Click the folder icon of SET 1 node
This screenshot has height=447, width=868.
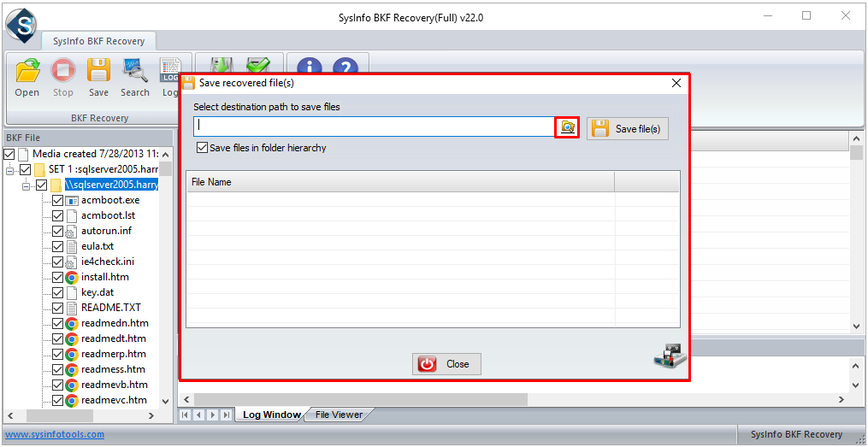click(x=39, y=169)
